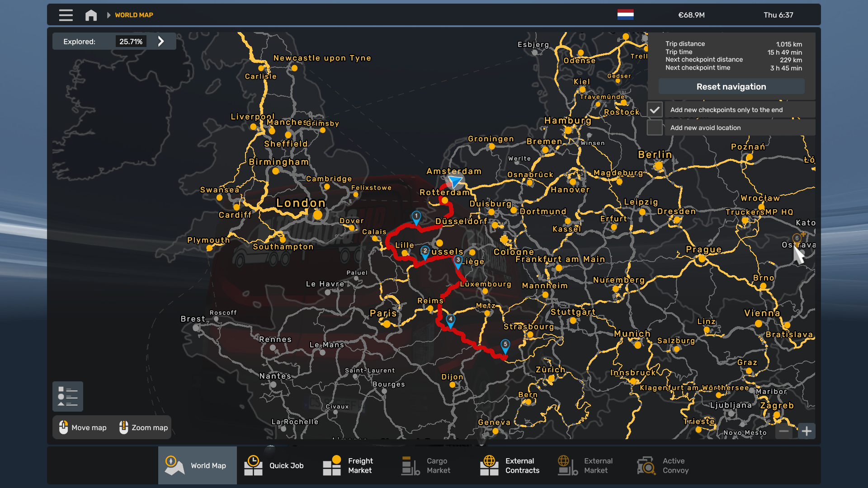Click the London city dot

click(x=318, y=215)
